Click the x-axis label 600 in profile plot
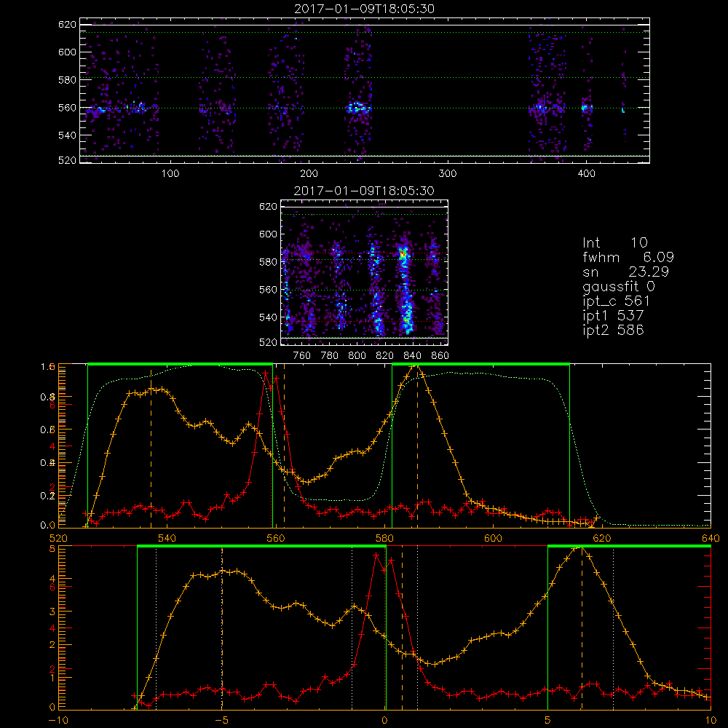This screenshot has width=728, height=728. click(x=493, y=538)
